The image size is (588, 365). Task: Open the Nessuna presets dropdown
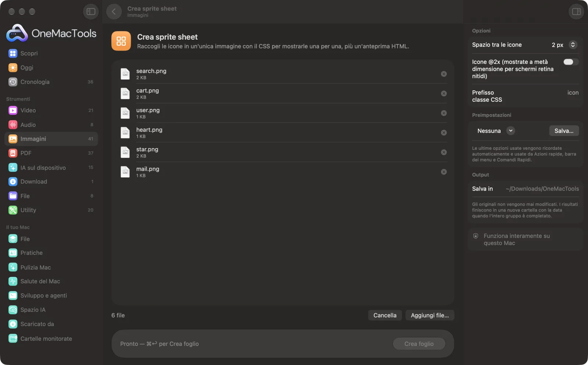(x=495, y=131)
